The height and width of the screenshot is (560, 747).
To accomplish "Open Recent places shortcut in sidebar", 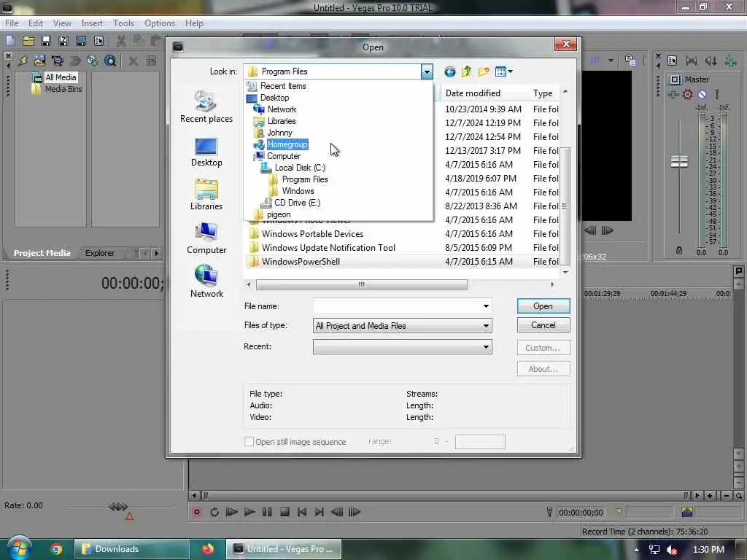I will pyautogui.click(x=206, y=106).
